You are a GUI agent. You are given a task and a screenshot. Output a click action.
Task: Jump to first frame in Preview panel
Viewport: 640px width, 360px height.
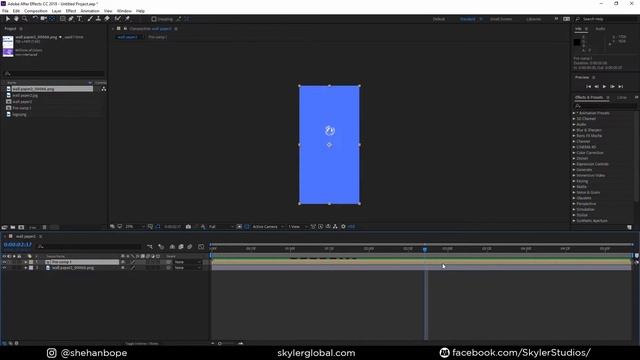tap(588, 87)
